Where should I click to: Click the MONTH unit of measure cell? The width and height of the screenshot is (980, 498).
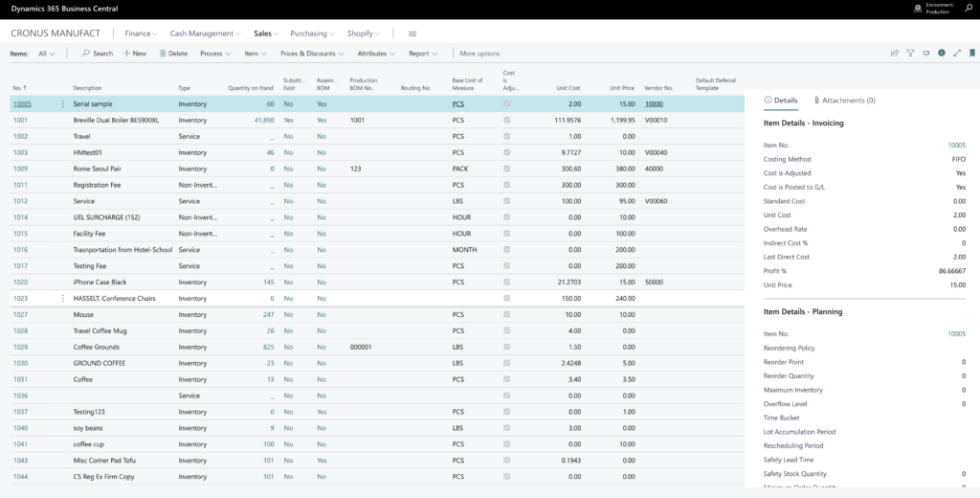[x=464, y=250]
